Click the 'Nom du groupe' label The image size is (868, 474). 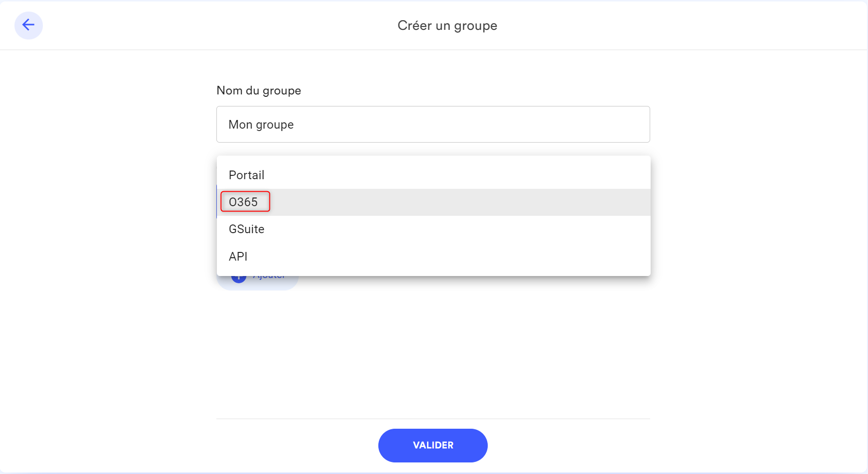click(258, 91)
